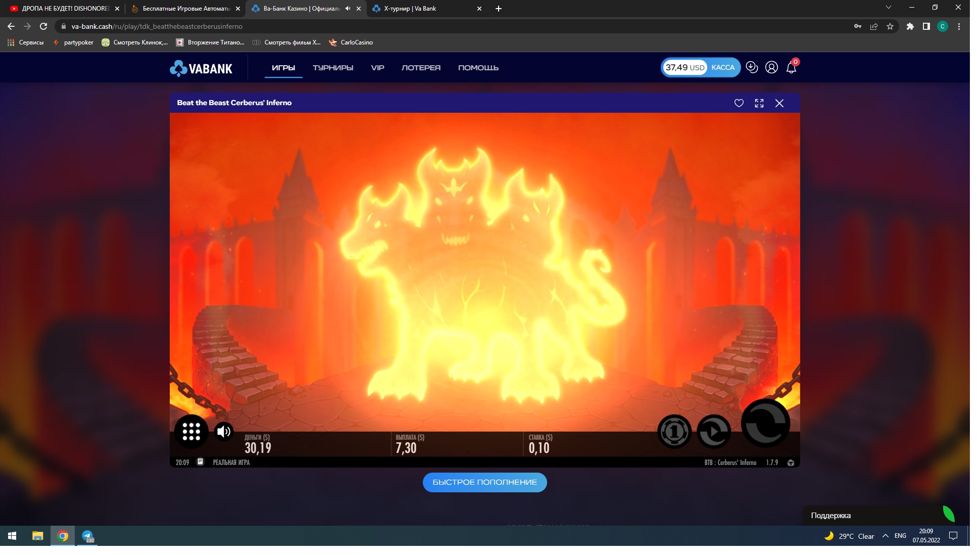Open the КАССА cashier
Viewport: 980px width, 555px height.
pyautogui.click(x=722, y=67)
